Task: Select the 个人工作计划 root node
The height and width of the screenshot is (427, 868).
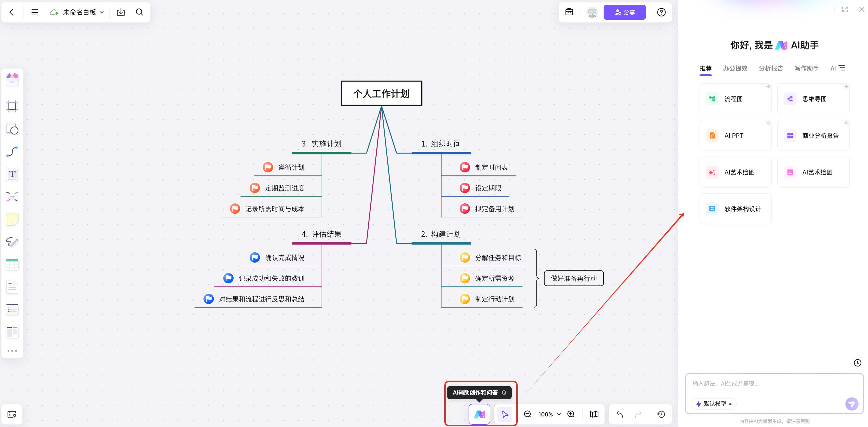Action: click(381, 94)
